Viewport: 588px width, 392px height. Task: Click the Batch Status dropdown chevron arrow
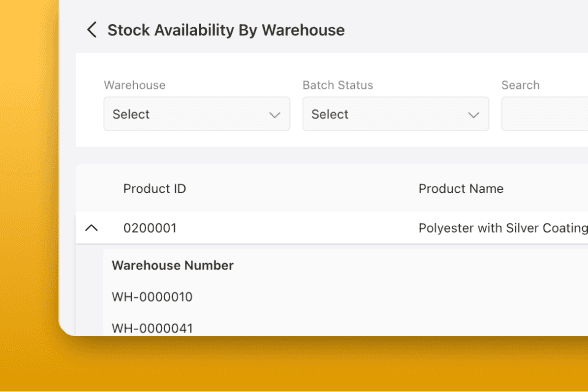474,115
